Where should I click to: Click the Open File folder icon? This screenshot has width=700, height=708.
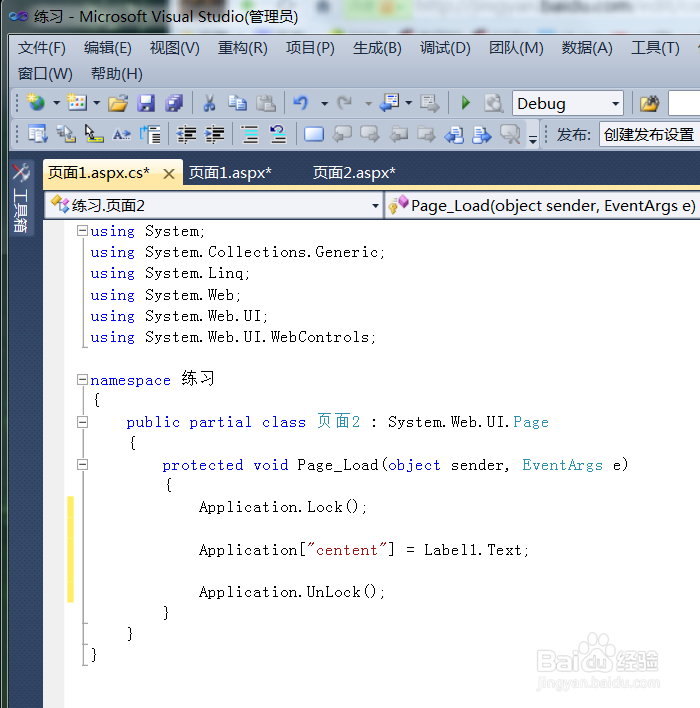(x=118, y=103)
